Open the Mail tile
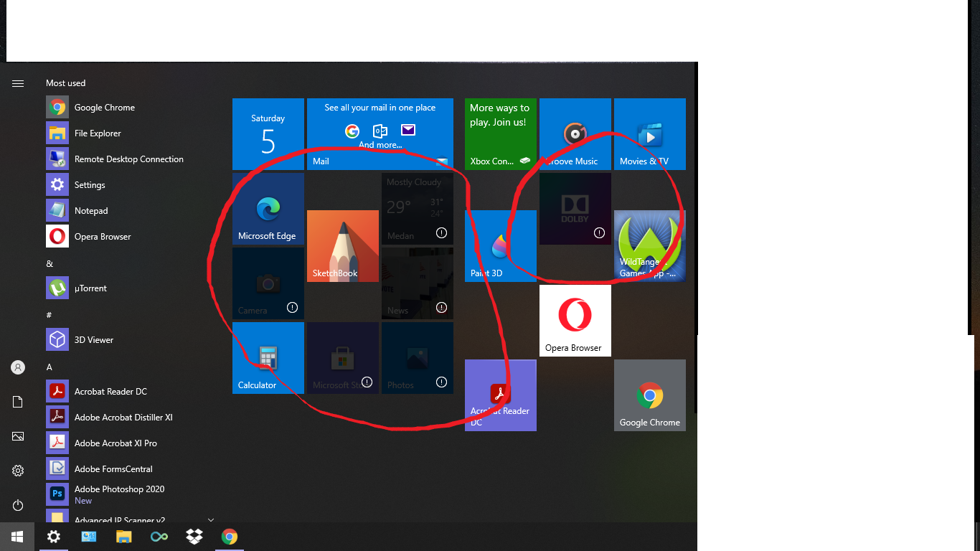 [x=380, y=134]
